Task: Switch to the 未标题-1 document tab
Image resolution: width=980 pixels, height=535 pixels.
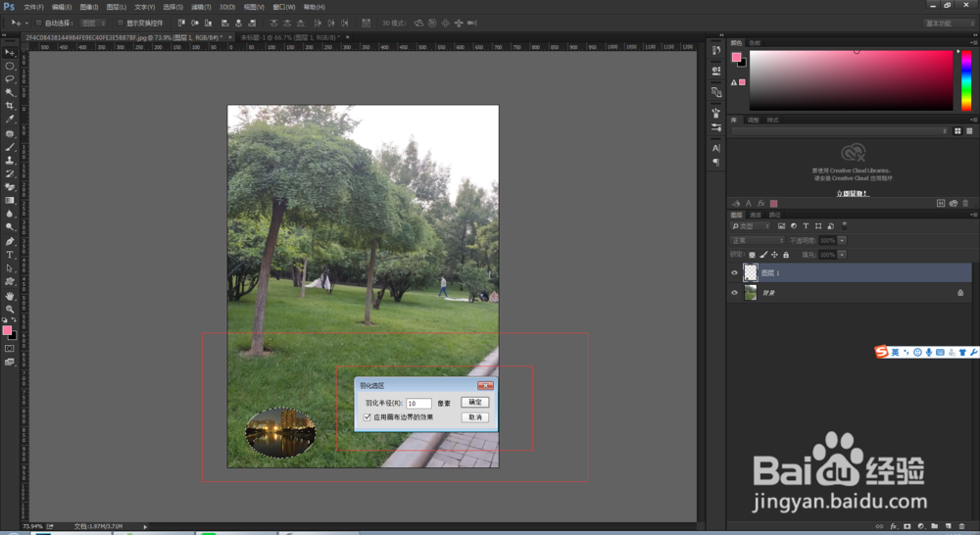Action: 290,37
